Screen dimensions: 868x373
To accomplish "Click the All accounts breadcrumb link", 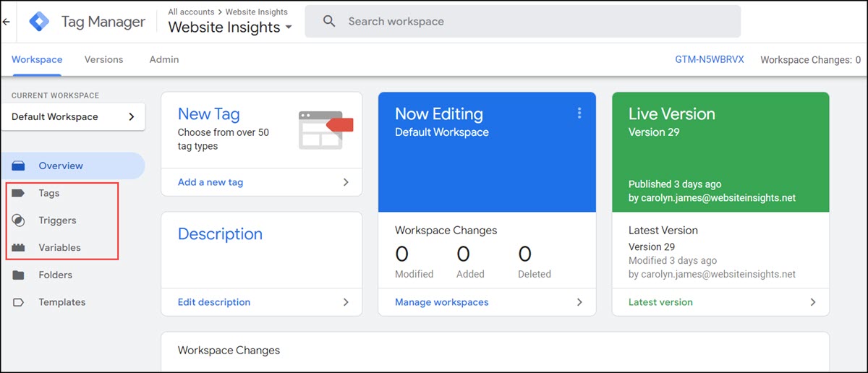I will pyautogui.click(x=191, y=12).
